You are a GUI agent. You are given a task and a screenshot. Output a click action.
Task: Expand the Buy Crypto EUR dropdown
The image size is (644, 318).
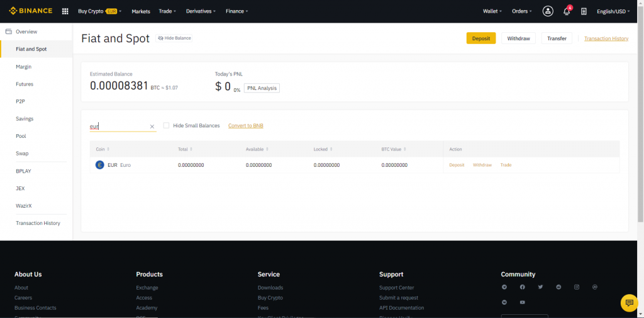100,11
